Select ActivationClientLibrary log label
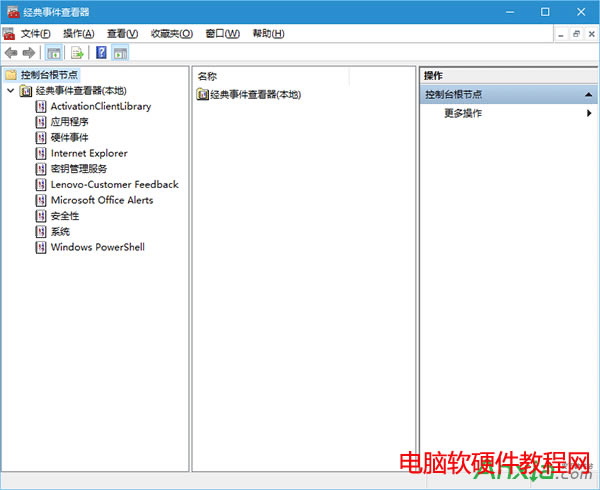The height and width of the screenshot is (490, 600). 101,106
